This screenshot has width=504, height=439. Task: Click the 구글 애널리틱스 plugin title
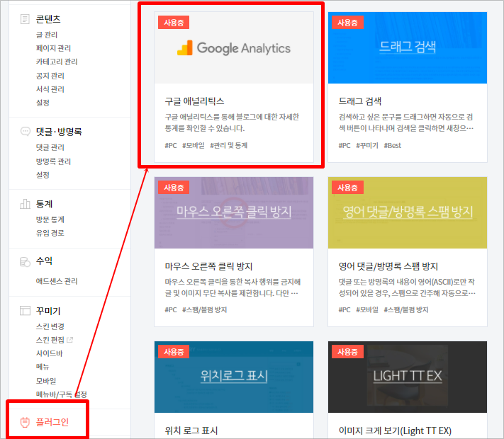pos(194,101)
